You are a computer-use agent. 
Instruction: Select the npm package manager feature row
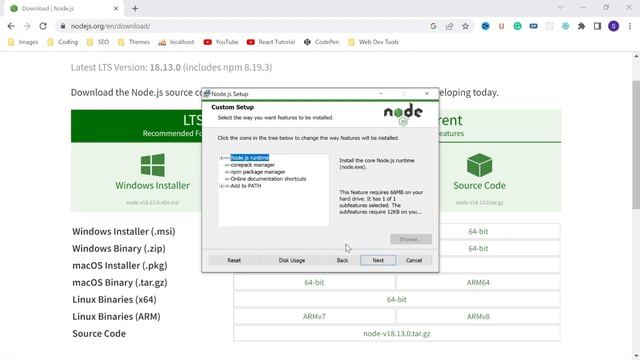(258, 172)
